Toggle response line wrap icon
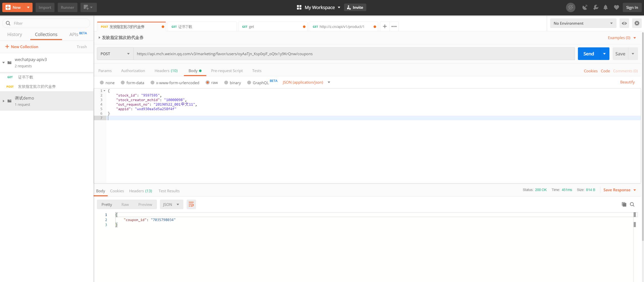644x282 pixels. [x=191, y=204]
